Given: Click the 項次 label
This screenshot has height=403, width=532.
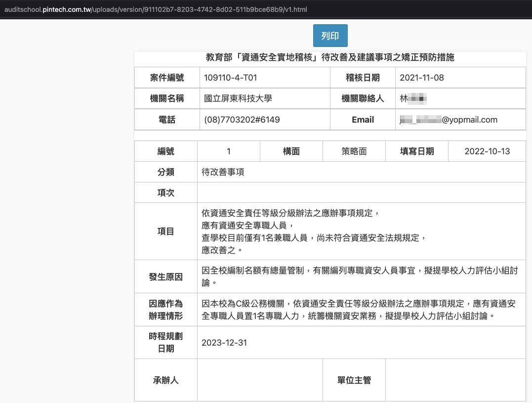Looking at the screenshot, I should click(x=166, y=192).
